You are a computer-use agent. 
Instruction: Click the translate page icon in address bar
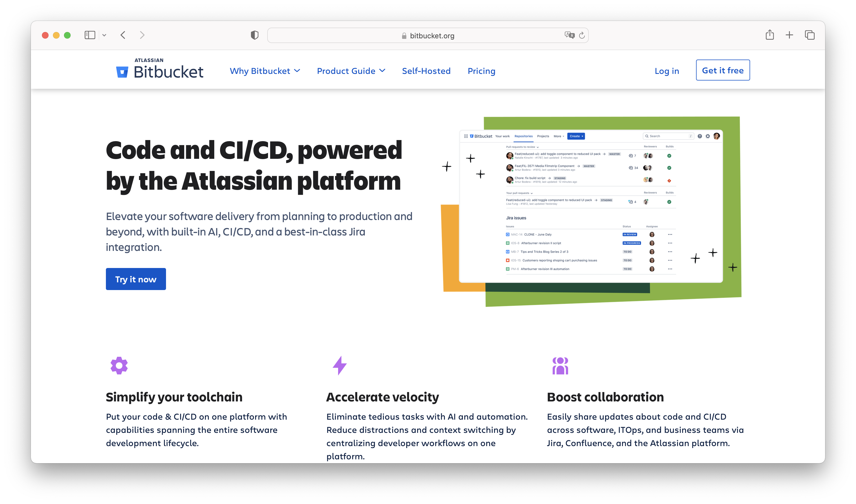(x=569, y=35)
